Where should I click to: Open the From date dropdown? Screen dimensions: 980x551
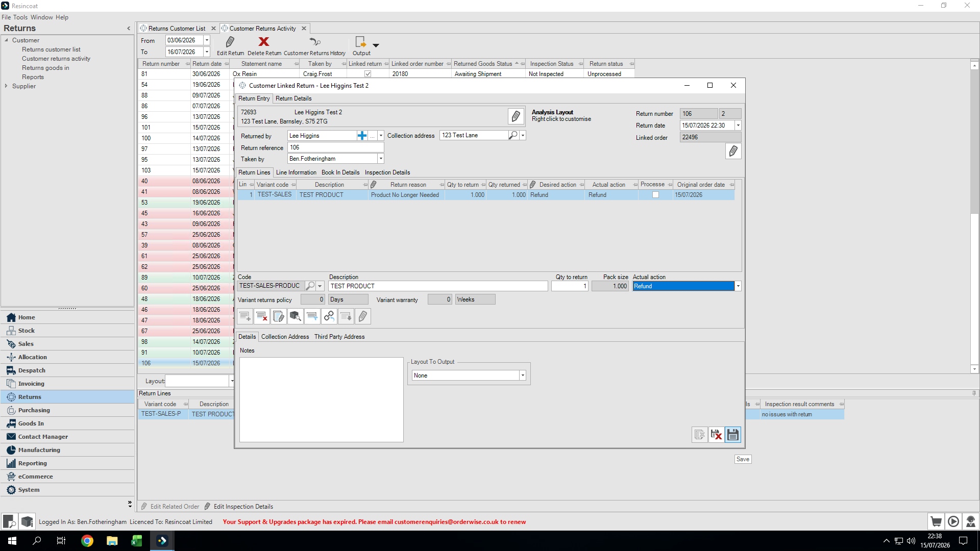(x=207, y=40)
